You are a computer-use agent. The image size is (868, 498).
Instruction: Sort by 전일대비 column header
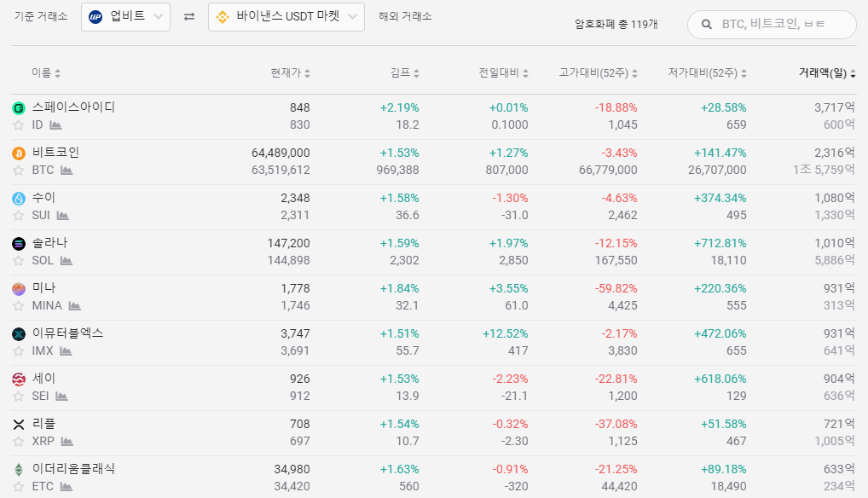pos(503,72)
